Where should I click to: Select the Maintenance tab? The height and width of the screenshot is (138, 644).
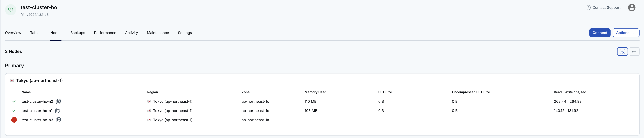[x=158, y=33]
